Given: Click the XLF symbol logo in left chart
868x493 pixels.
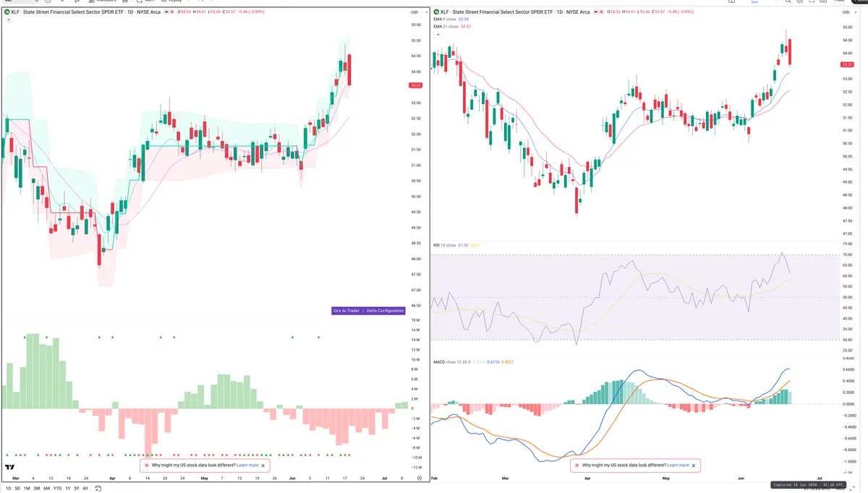Looking at the screenshot, I should click(7, 12).
